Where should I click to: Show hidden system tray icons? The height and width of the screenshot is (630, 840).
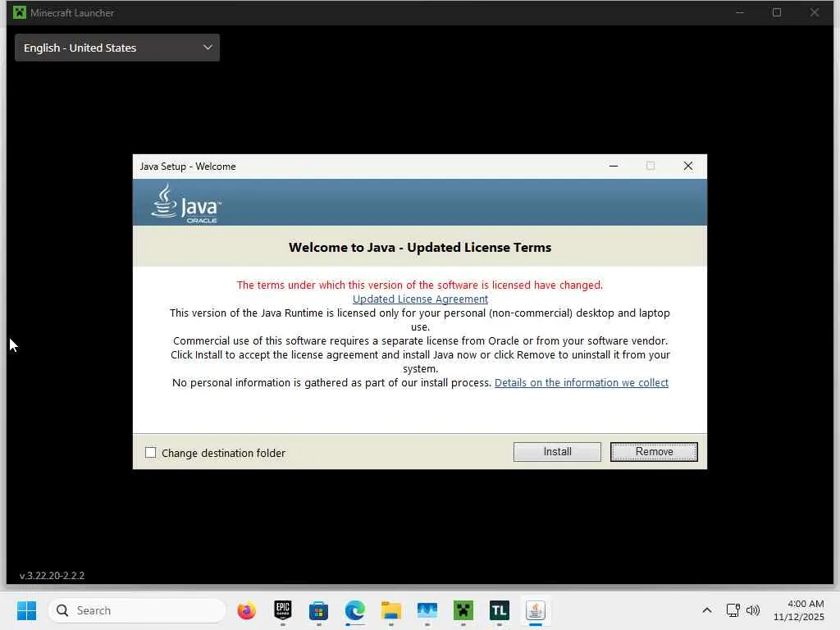(x=706, y=610)
